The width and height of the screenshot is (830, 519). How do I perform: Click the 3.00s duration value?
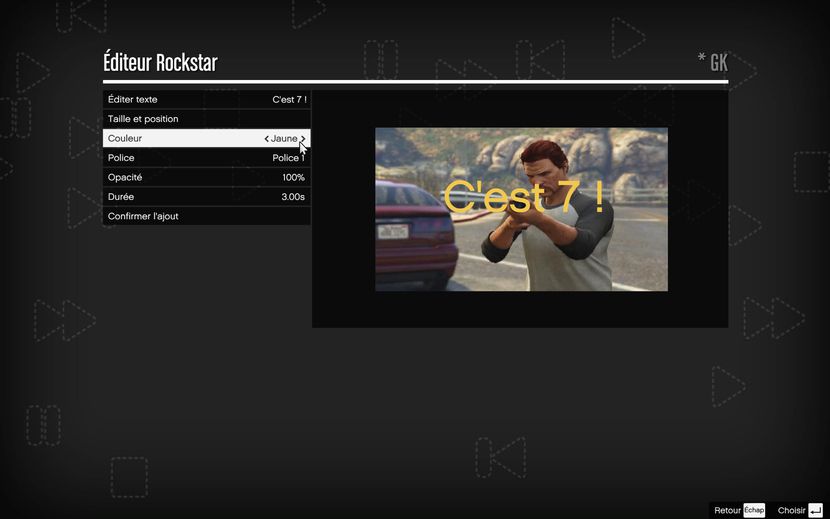coord(293,197)
